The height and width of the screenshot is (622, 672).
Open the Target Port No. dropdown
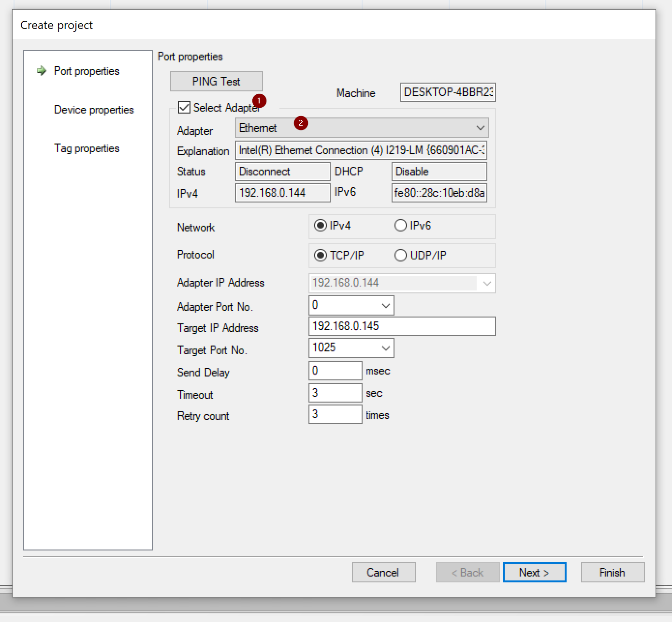coord(385,348)
